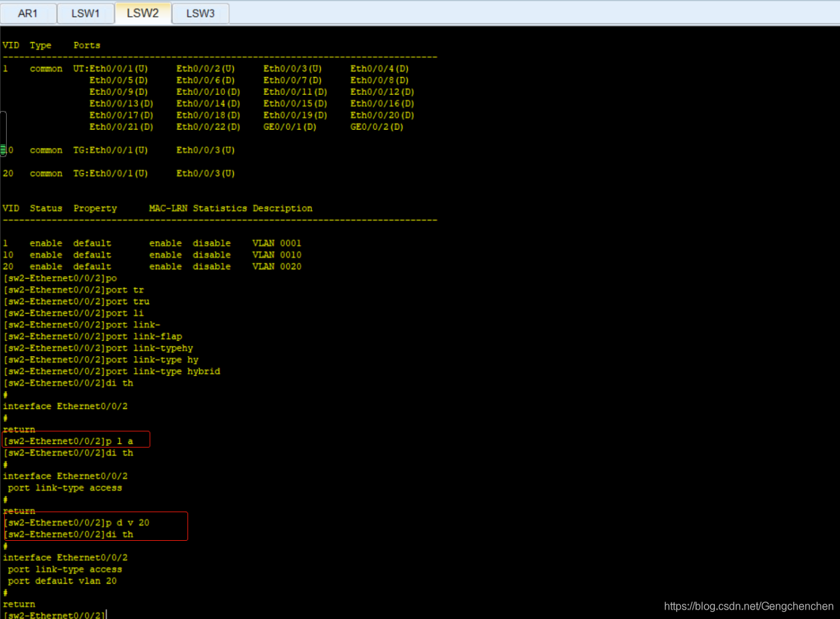Click the 'VLAN 0020' description
The height and width of the screenshot is (619, 840).
tap(277, 266)
